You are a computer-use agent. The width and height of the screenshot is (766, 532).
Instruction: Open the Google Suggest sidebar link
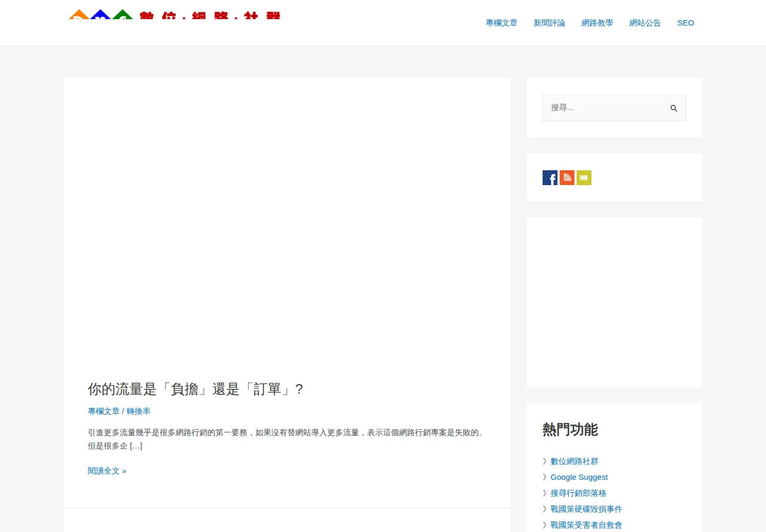point(579,477)
